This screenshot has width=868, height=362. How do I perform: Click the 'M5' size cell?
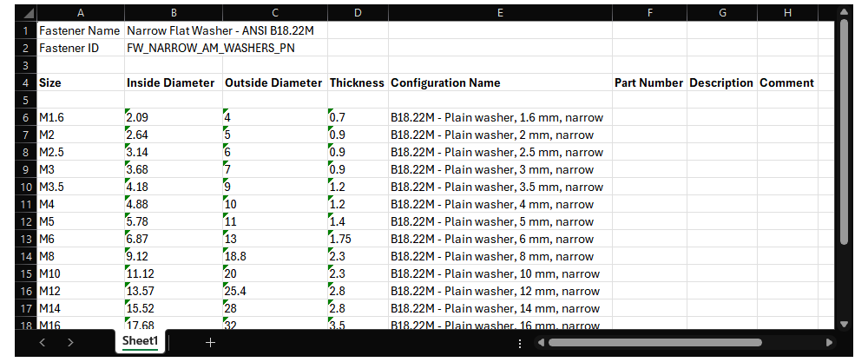tap(81, 222)
